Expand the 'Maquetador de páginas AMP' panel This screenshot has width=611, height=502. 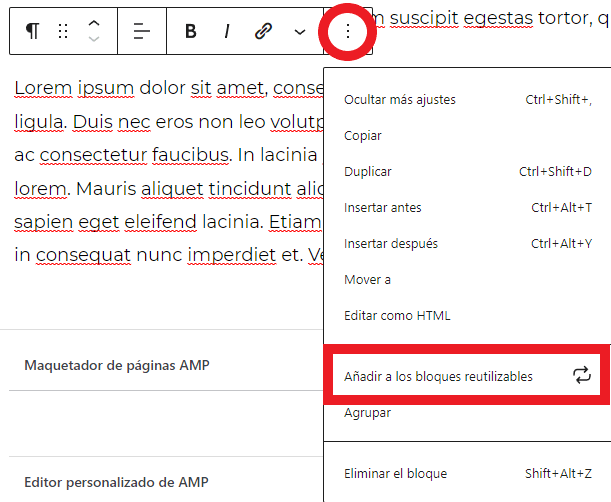[117, 365]
